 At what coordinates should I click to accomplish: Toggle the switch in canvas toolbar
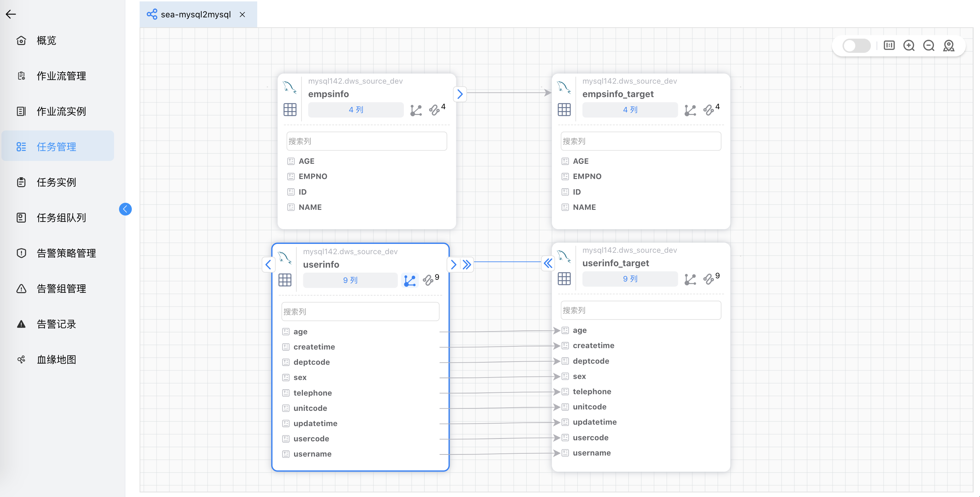pyautogui.click(x=856, y=46)
